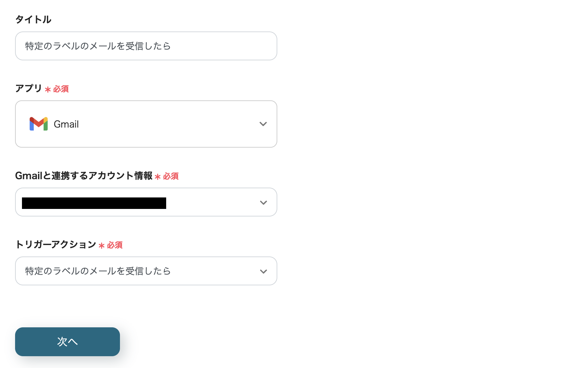Click the 必須 indicator for Gmailと連携するアカウント情報

171,177
